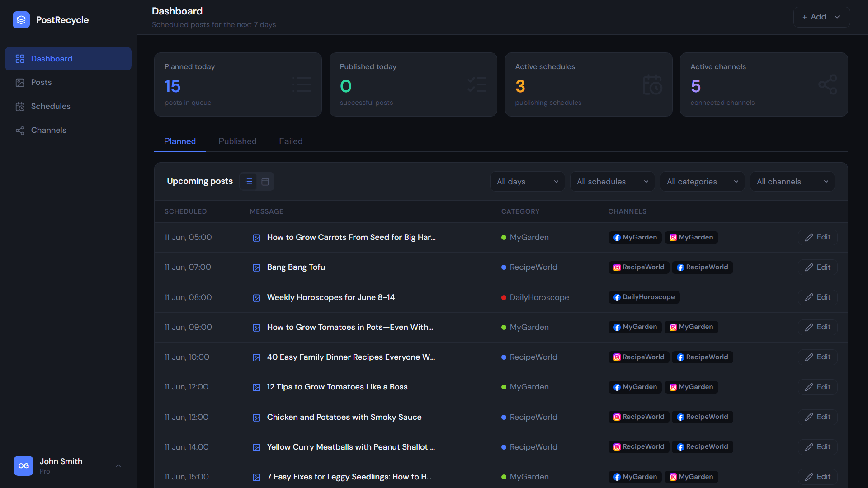Click the CHANNELS column header
This screenshot has height=488, width=868.
click(627, 211)
